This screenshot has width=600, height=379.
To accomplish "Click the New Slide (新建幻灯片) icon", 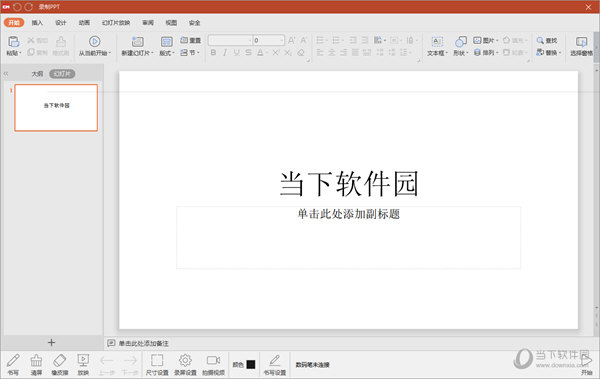I will (x=137, y=41).
